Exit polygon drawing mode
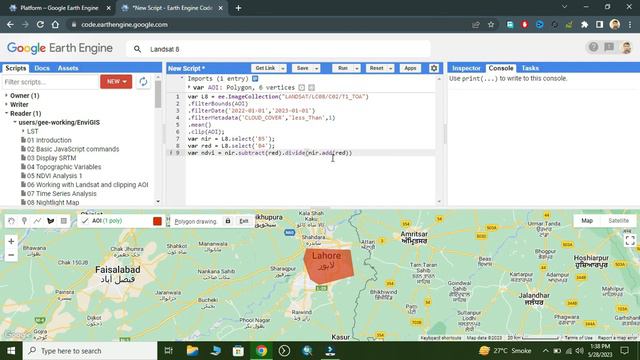Screen dimensions: 640x360 [x=244, y=221]
